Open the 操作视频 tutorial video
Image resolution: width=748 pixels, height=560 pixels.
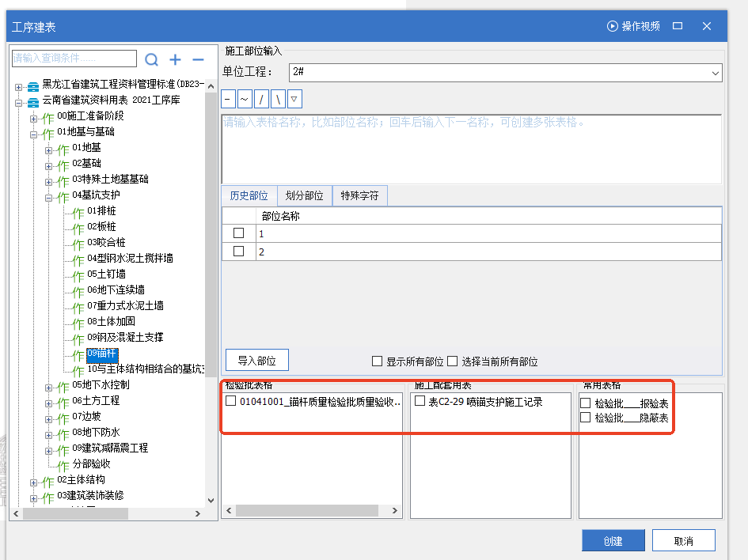[633, 26]
